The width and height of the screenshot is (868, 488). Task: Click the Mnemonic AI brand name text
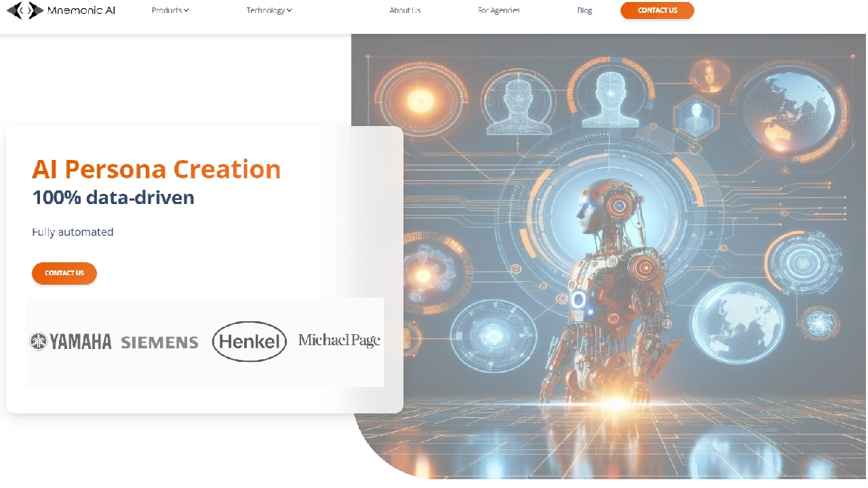point(81,10)
